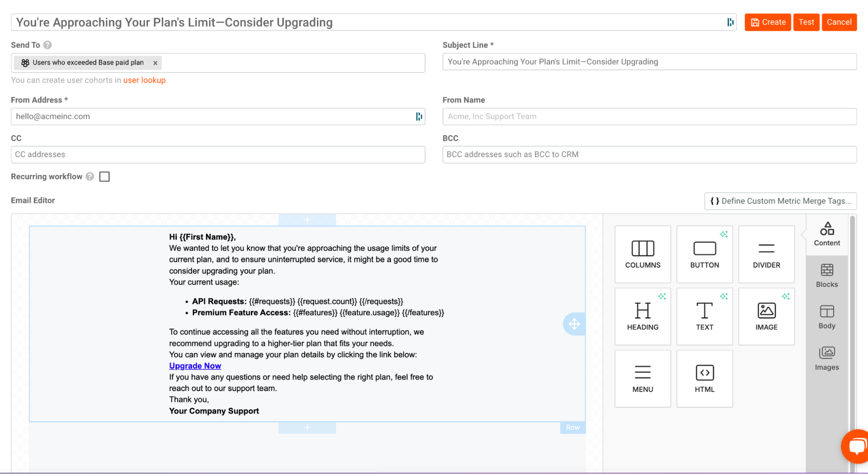868x474 pixels.
Task: Select the Image content block
Action: (x=766, y=316)
